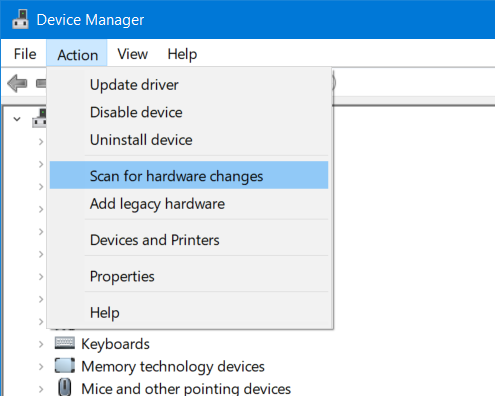Click the Device Manager title bar icon
Image resolution: width=495 pixels, height=396 pixels.
tap(20, 19)
